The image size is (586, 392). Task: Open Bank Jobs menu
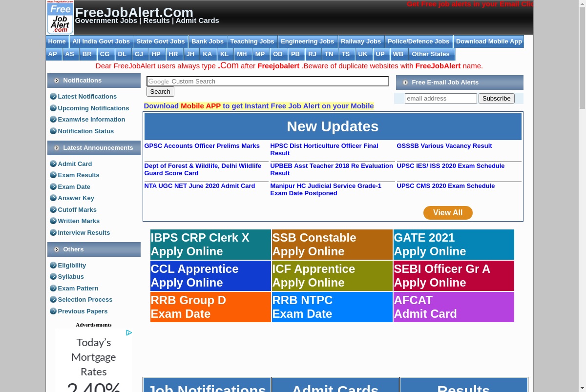click(x=208, y=41)
